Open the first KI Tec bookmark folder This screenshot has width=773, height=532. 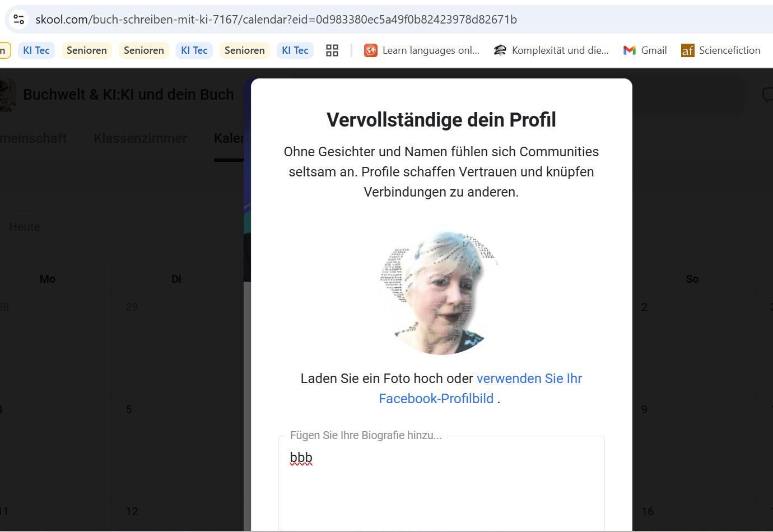[36, 50]
